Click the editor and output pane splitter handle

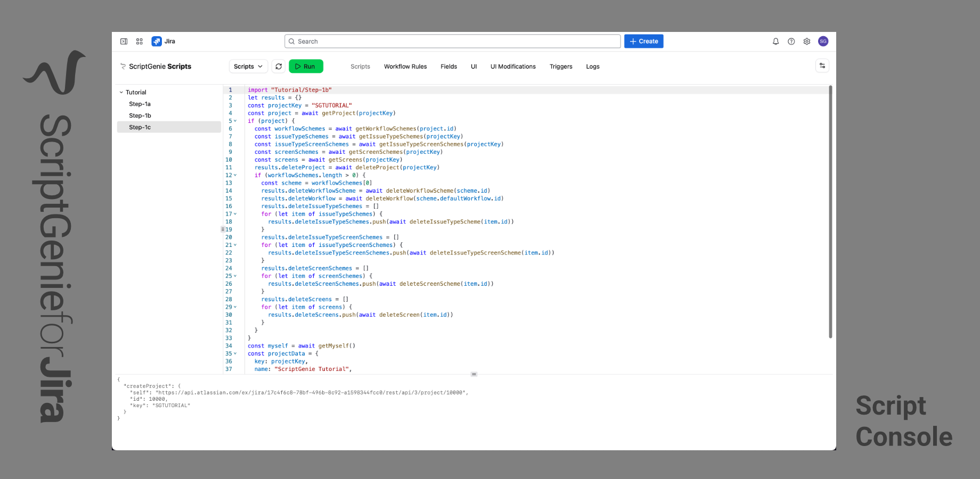coord(474,374)
